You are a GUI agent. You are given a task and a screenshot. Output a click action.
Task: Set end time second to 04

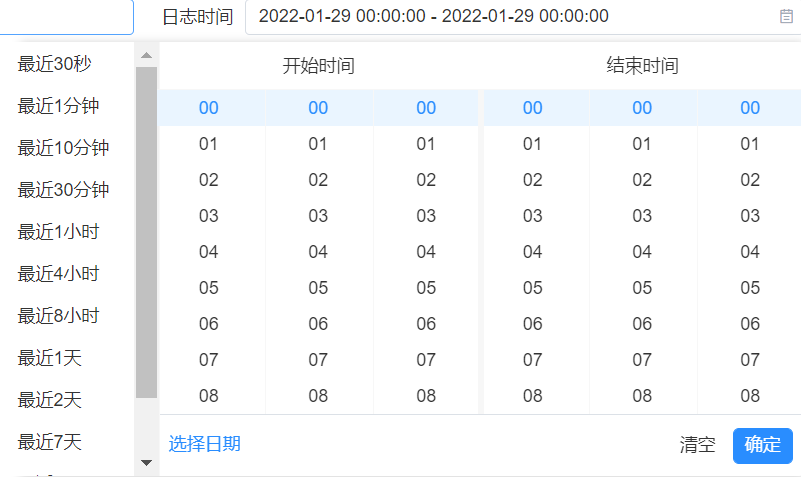tap(750, 252)
